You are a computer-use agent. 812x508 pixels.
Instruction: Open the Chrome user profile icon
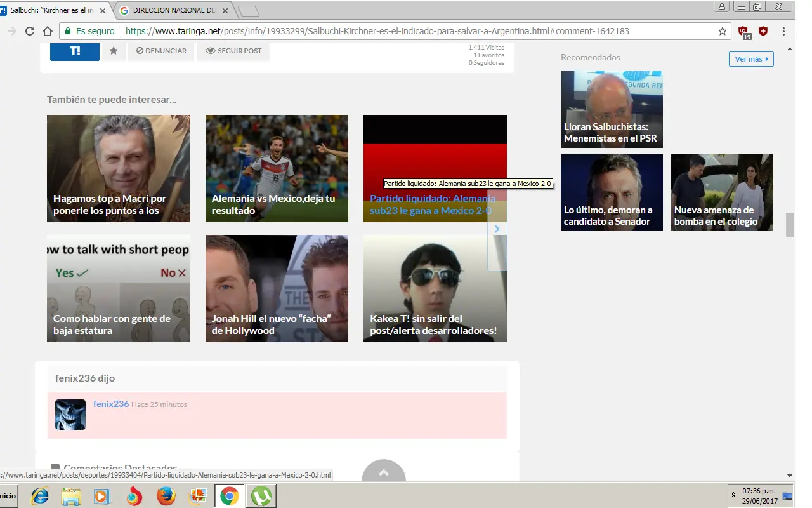coord(721,7)
